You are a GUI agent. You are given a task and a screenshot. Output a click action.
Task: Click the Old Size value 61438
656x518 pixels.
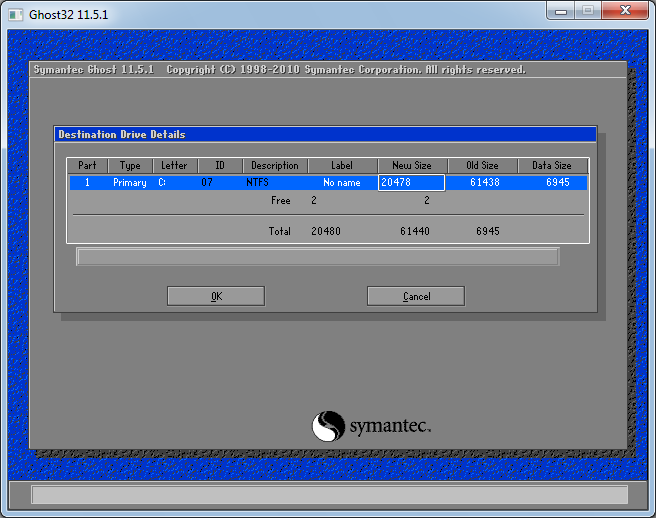[485, 182]
